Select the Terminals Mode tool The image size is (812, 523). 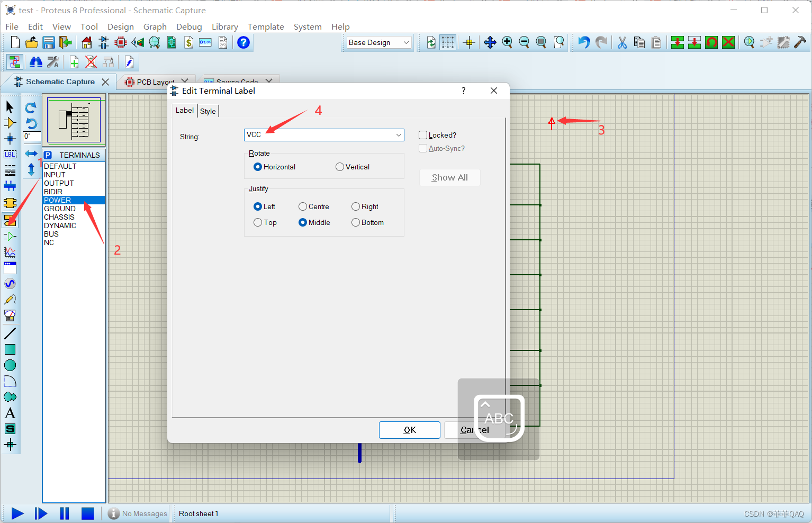[10, 220]
